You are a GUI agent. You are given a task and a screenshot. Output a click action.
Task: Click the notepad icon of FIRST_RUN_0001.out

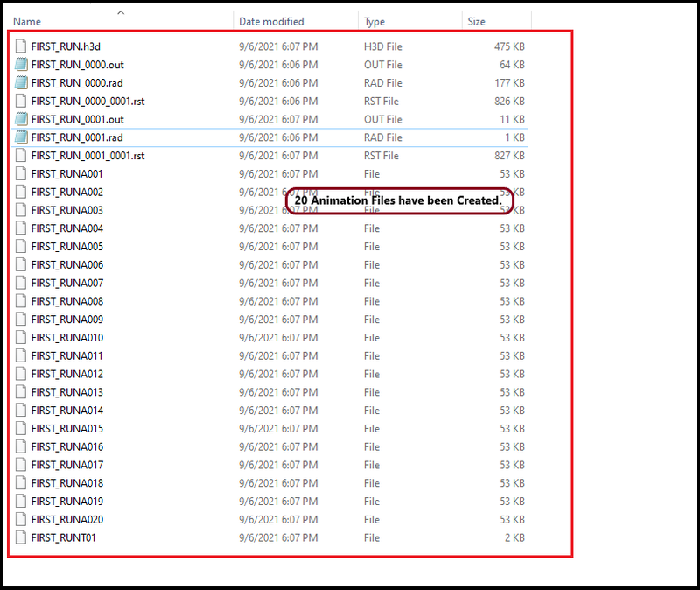click(21, 119)
